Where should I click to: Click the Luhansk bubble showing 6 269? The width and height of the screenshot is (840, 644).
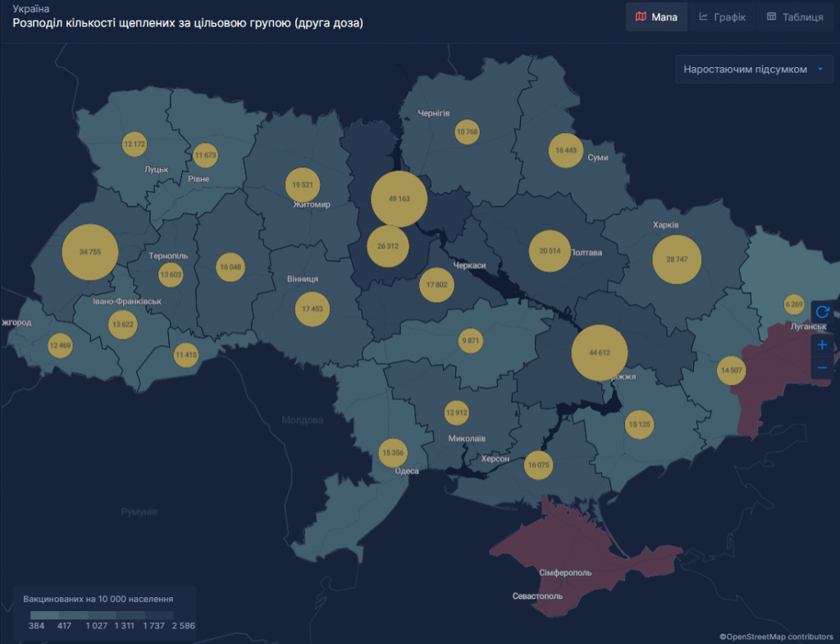(x=794, y=304)
